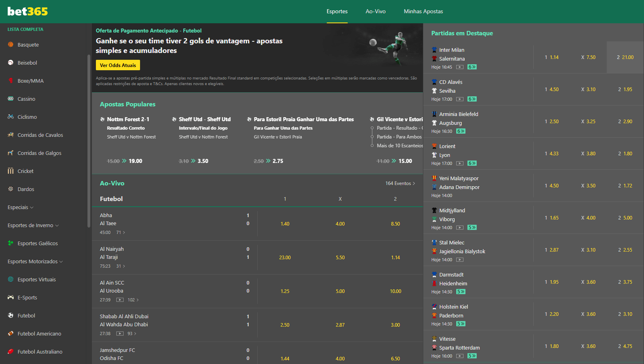Open Futebol Americano icon
The image size is (644, 364).
[x=11, y=333]
